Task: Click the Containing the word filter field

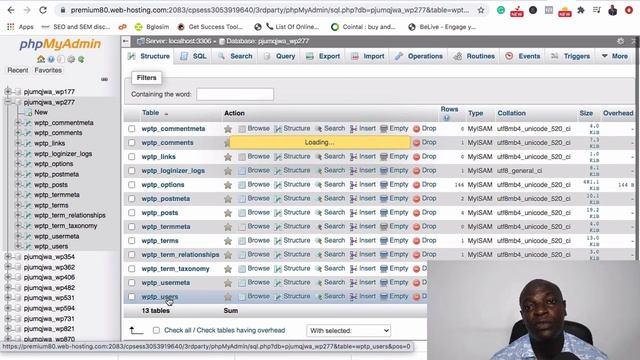Action: [235, 94]
